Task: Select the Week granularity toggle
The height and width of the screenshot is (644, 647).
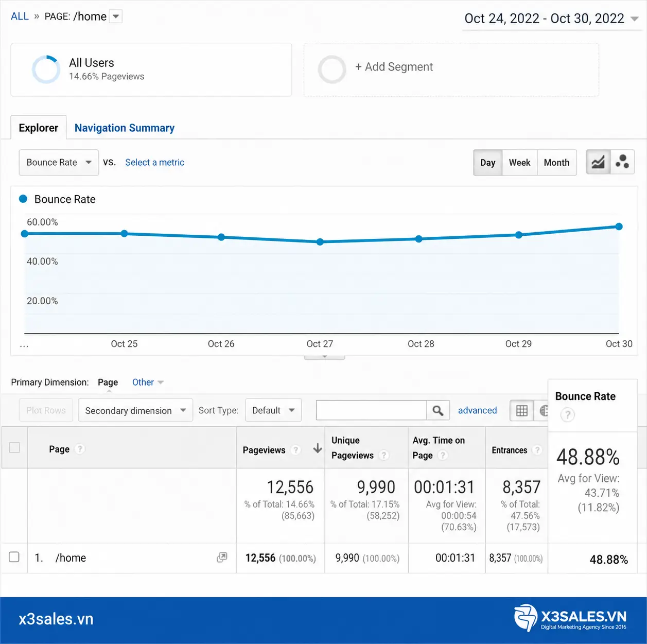Action: coord(520,163)
